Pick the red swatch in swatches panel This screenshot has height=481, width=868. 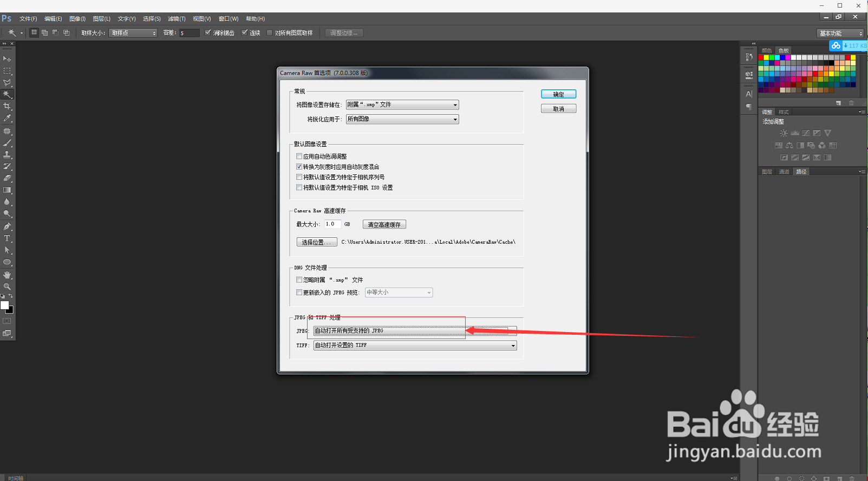click(x=761, y=57)
